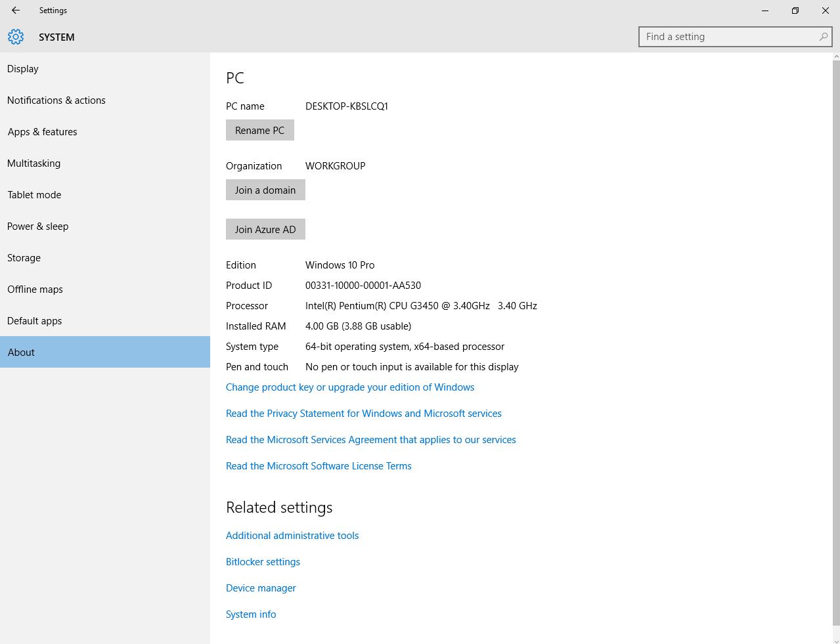Click the search magnifier icon
Viewport: 840px width, 644px height.
(823, 37)
